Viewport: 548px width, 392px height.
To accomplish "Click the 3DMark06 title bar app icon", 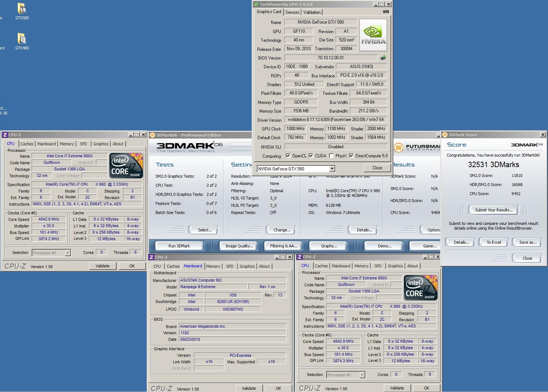I will coord(153,135).
